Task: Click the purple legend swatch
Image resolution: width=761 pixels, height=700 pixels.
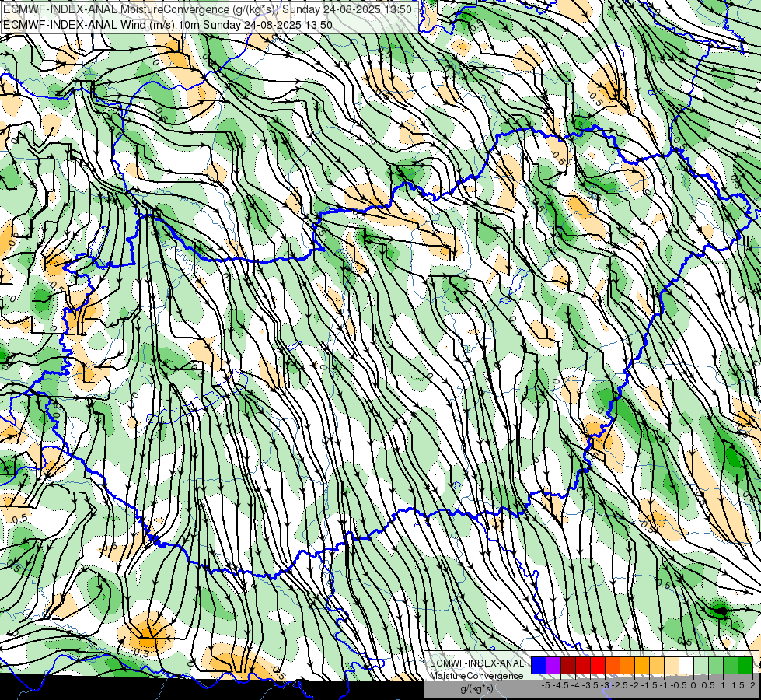Action: (553, 666)
